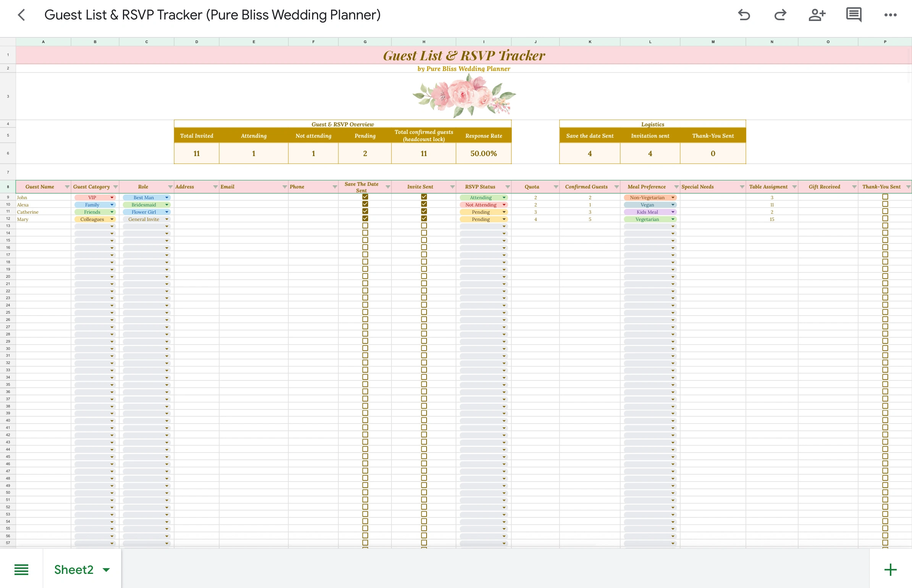This screenshot has width=912, height=588.
Task: Open the Sheet2 tab menu
Action: (106, 570)
